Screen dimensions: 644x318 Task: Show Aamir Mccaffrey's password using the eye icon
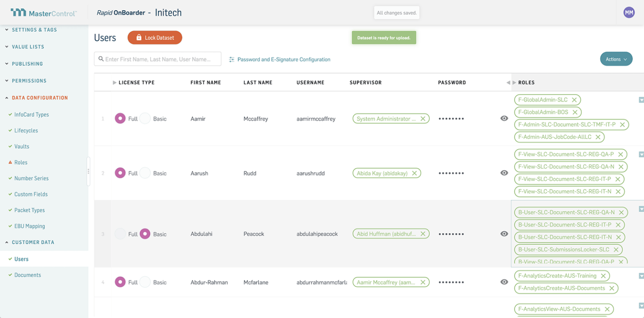tap(504, 118)
